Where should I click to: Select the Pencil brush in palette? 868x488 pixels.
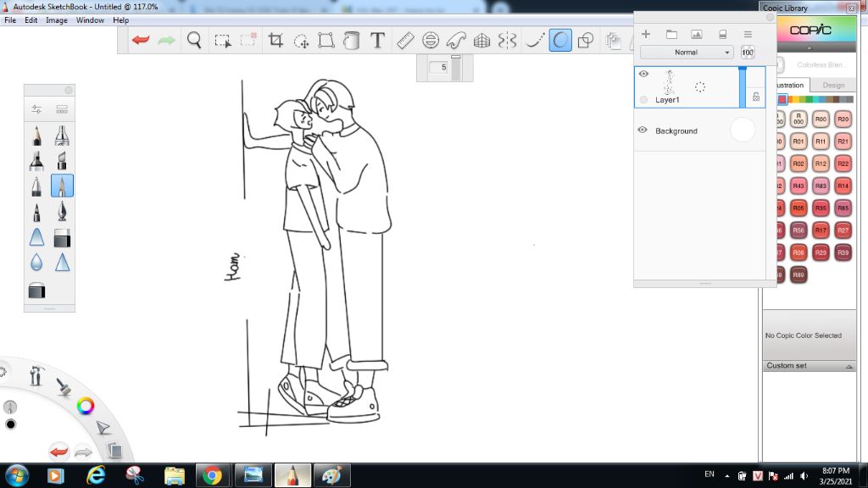(x=36, y=135)
